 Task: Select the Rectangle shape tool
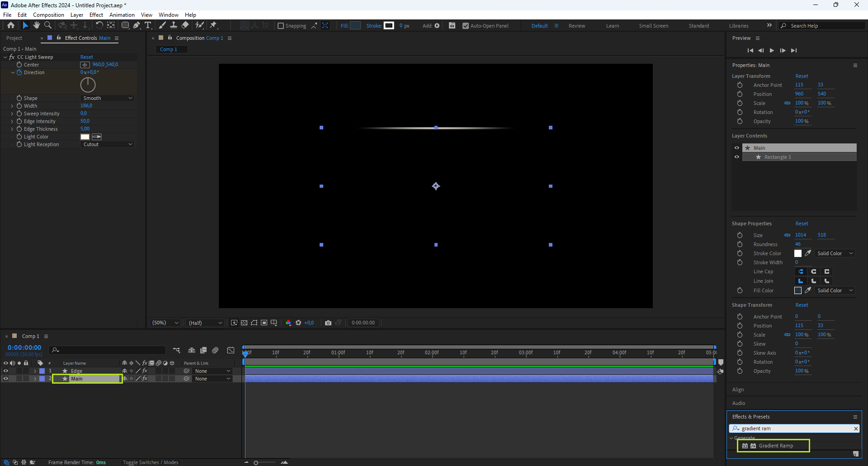point(125,25)
